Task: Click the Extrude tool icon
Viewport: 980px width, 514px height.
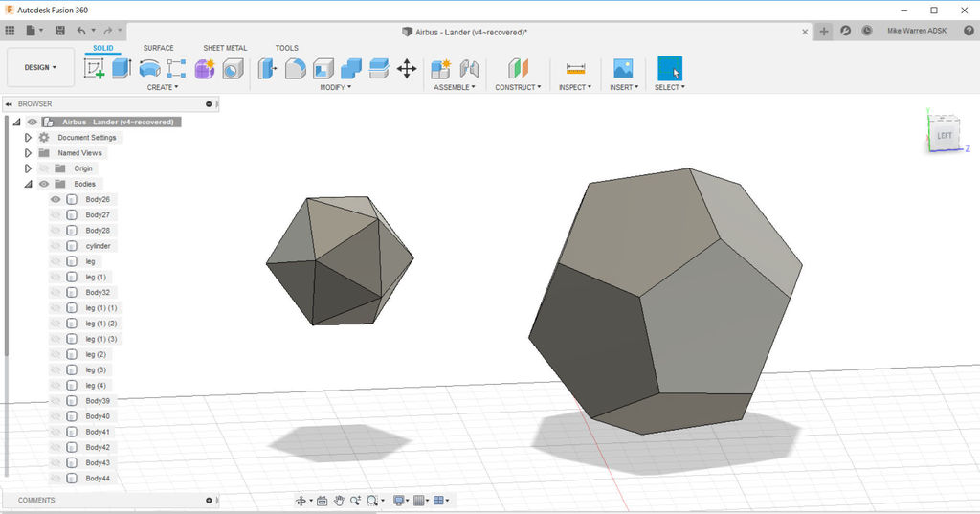Action: pos(121,69)
